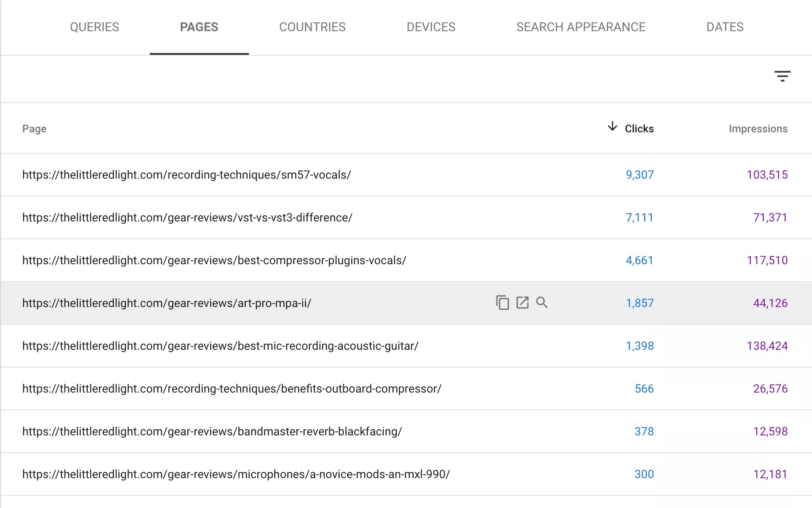Select the vst-vs-vst3-difference page row

(x=187, y=217)
